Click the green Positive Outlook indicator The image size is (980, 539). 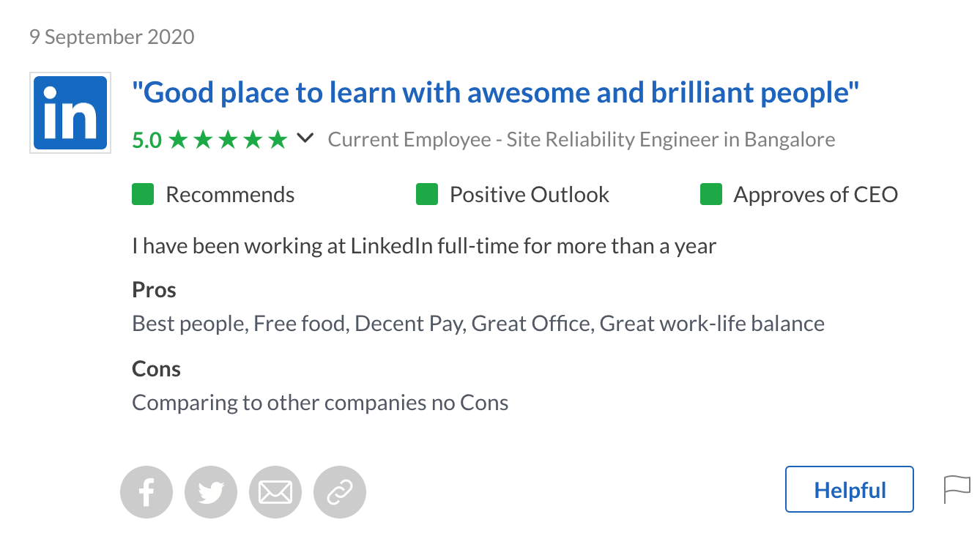[427, 194]
